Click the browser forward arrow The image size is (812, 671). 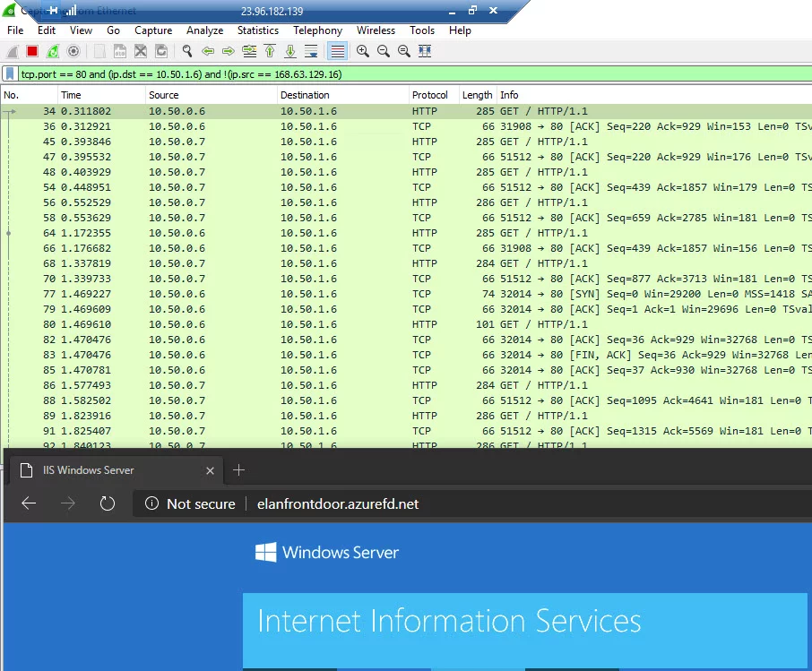(68, 503)
